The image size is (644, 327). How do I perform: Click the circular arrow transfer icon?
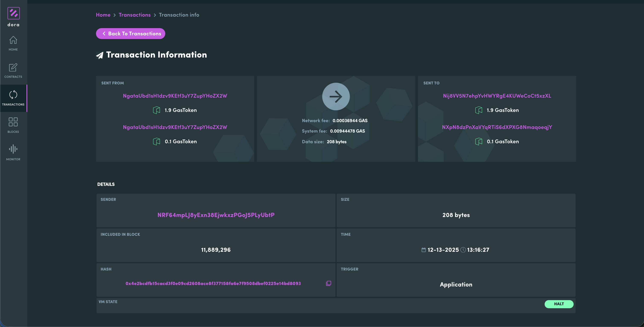click(336, 97)
